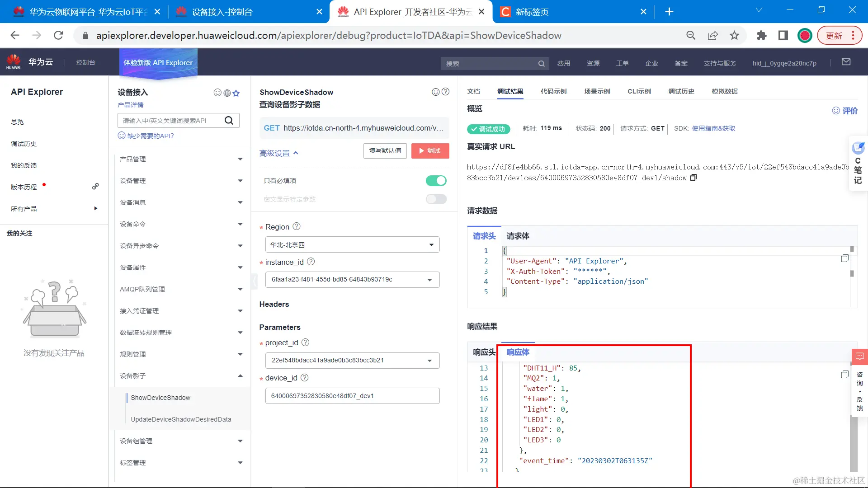Toggle the 密文显示特定参数 switch
868x488 pixels.
(x=436, y=199)
